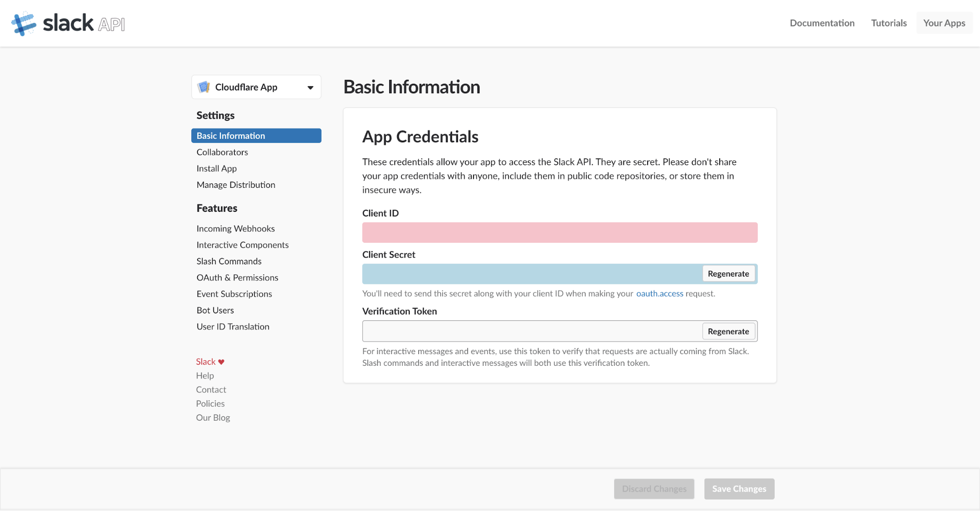Open Slash Commands feature
Viewport: 980px width, 511px height.
coord(229,261)
